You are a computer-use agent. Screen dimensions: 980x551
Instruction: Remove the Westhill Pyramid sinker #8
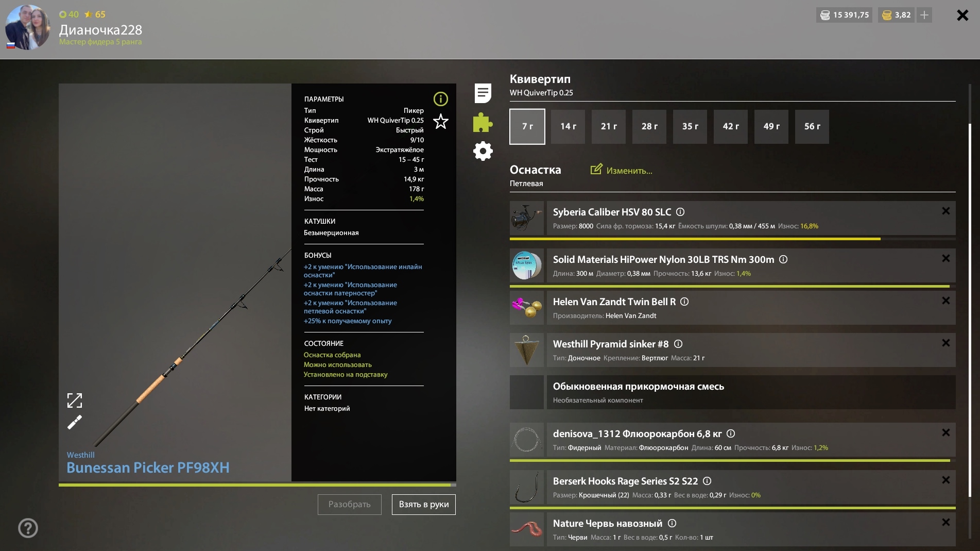[x=945, y=343]
